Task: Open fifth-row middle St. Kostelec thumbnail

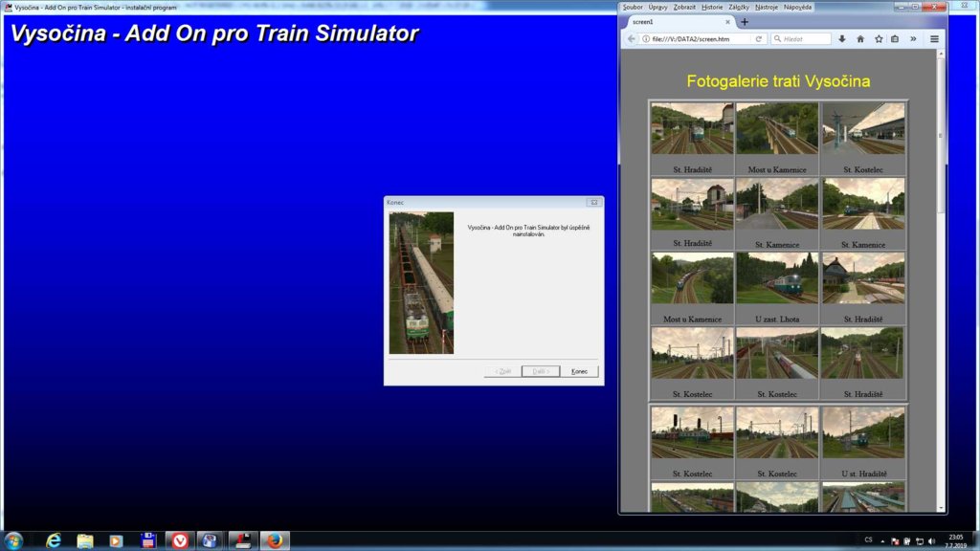Action: 777,433
